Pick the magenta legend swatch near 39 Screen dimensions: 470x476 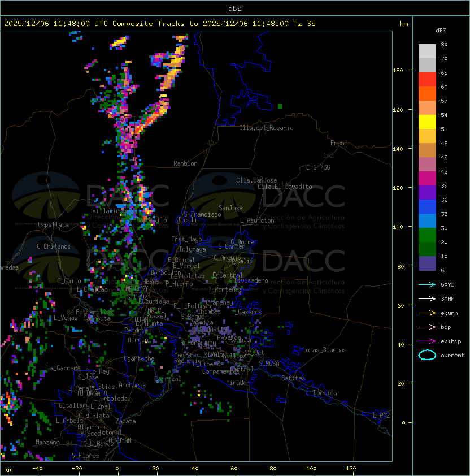(427, 178)
